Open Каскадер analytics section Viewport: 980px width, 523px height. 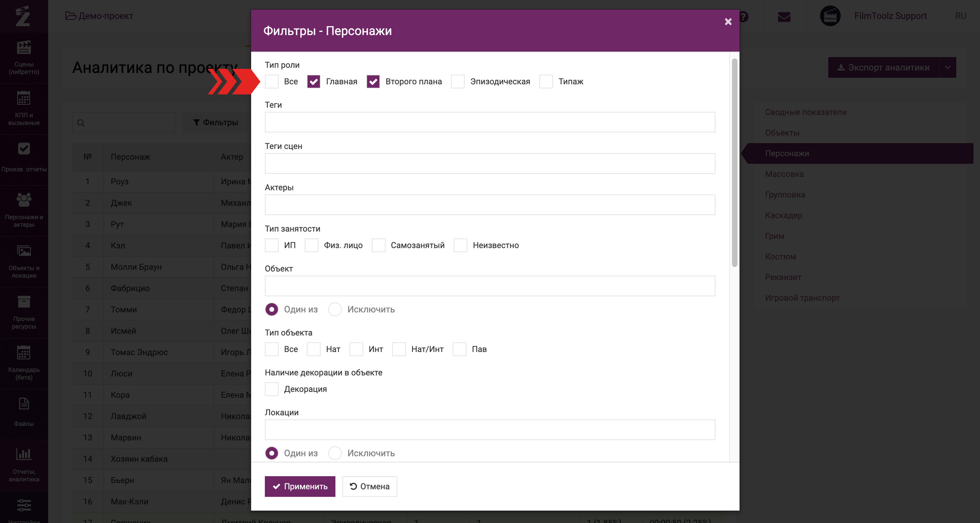coord(784,215)
